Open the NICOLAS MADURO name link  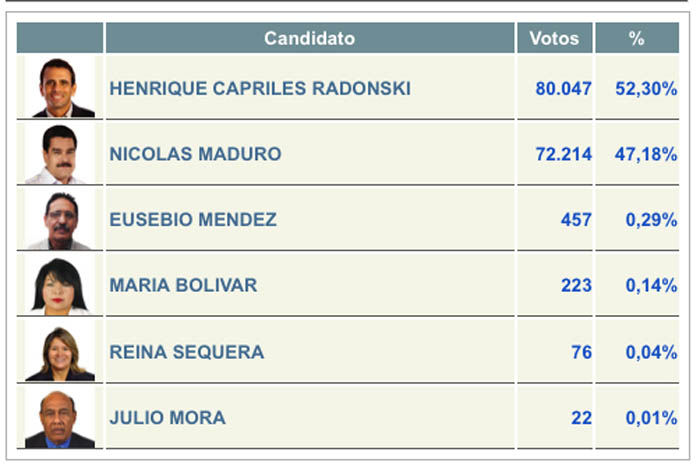click(195, 154)
